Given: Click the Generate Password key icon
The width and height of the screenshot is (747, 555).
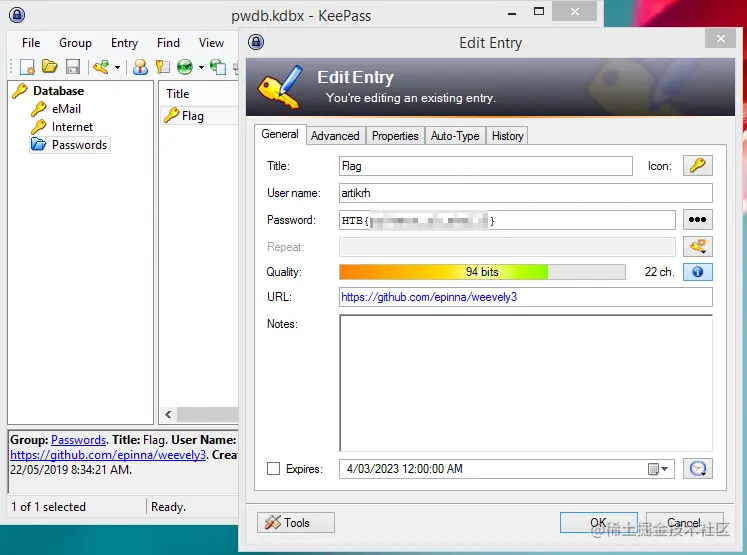Looking at the screenshot, I should click(x=697, y=247).
